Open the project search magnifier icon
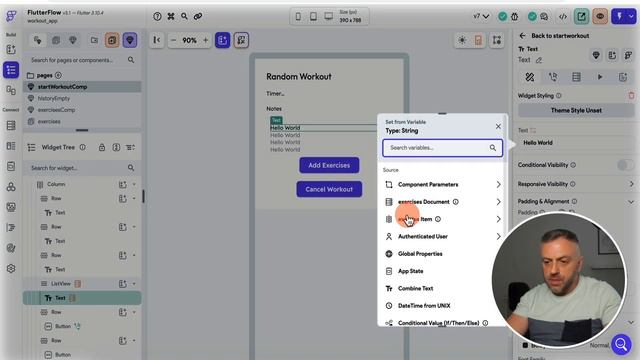This screenshot has height=360, width=640. click(184, 16)
